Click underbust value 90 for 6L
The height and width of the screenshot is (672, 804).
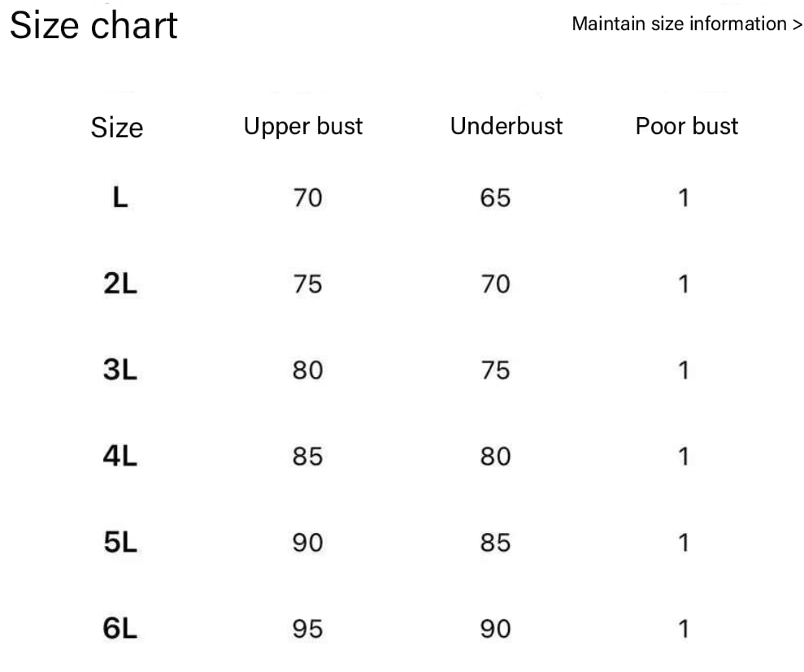[x=495, y=628]
